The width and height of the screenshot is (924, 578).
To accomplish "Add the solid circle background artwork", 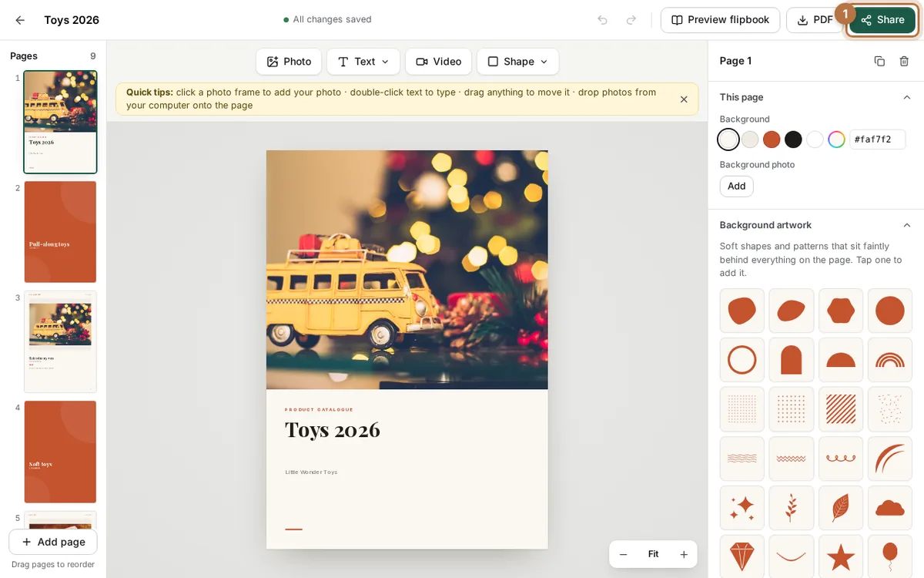I will pyautogui.click(x=890, y=311).
